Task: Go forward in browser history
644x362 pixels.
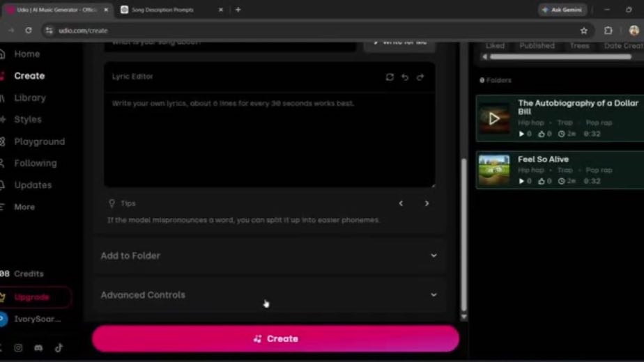Action: (11, 31)
